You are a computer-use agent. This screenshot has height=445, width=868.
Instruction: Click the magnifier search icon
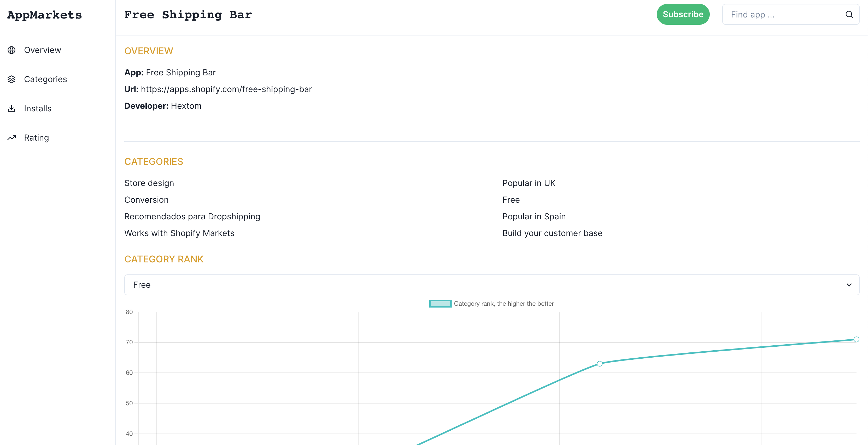click(x=849, y=14)
